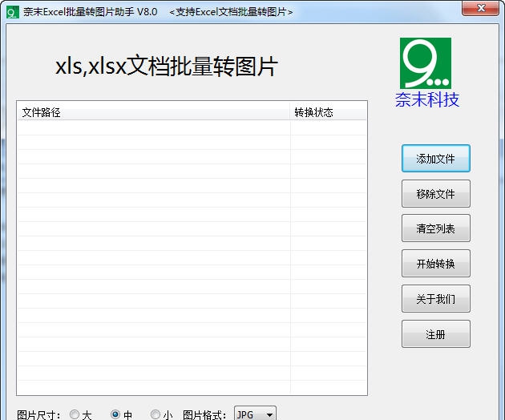Click the green 9 奈末科技 logo
The height and width of the screenshot is (420, 505).
click(426, 63)
